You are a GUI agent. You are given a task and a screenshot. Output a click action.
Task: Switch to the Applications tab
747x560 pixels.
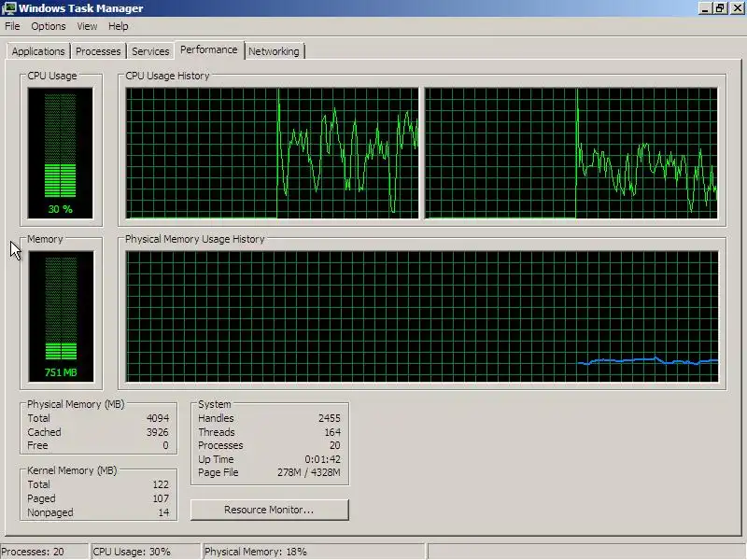pyautogui.click(x=38, y=51)
